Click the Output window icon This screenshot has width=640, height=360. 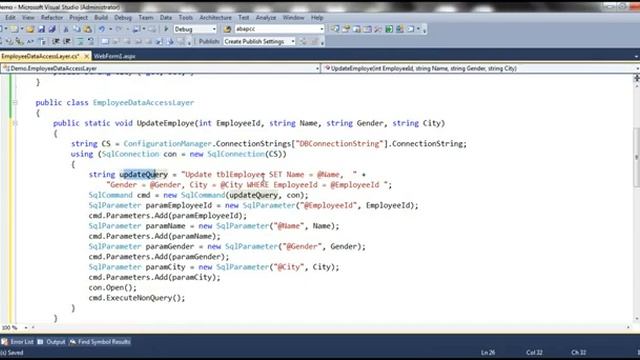[40, 342]
